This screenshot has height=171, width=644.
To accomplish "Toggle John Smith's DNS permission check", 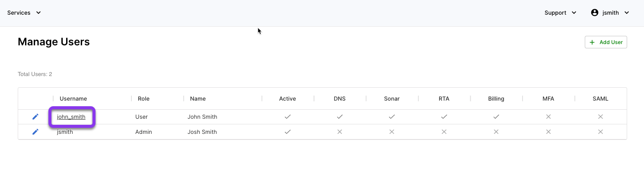I will click(x=340, y=117).
